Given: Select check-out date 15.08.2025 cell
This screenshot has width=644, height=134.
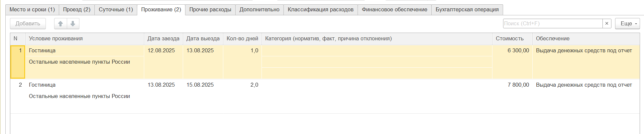Looking at the screenshot, I should [200, 85].
